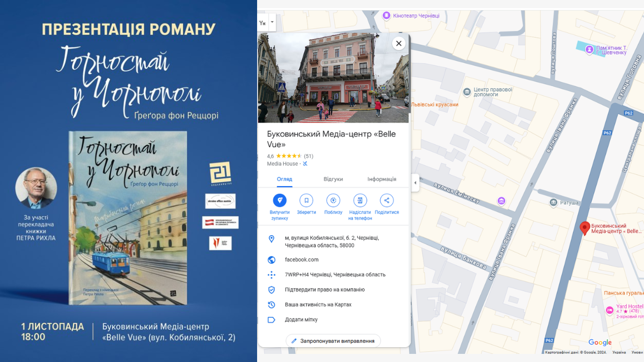
Task: Click the book cover on the poster
Action: coord(128,218)
